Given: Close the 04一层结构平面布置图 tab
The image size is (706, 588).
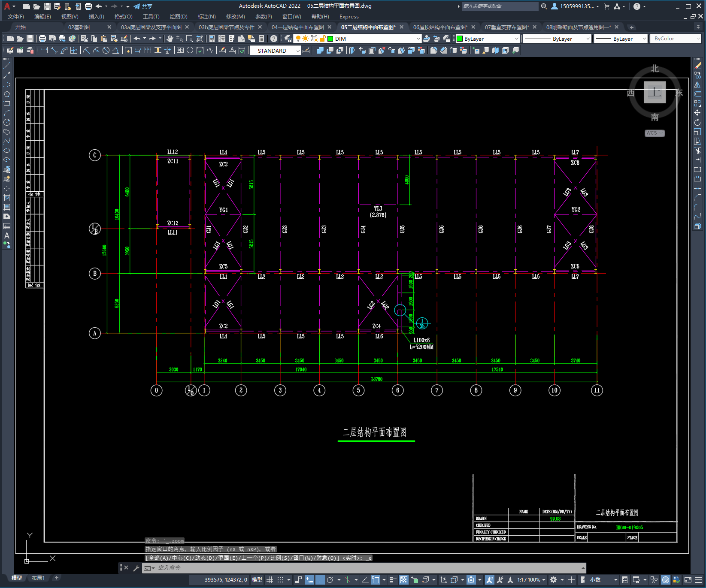Looking at the screenshot, I should pyautogui.click(x=330, y=27).
